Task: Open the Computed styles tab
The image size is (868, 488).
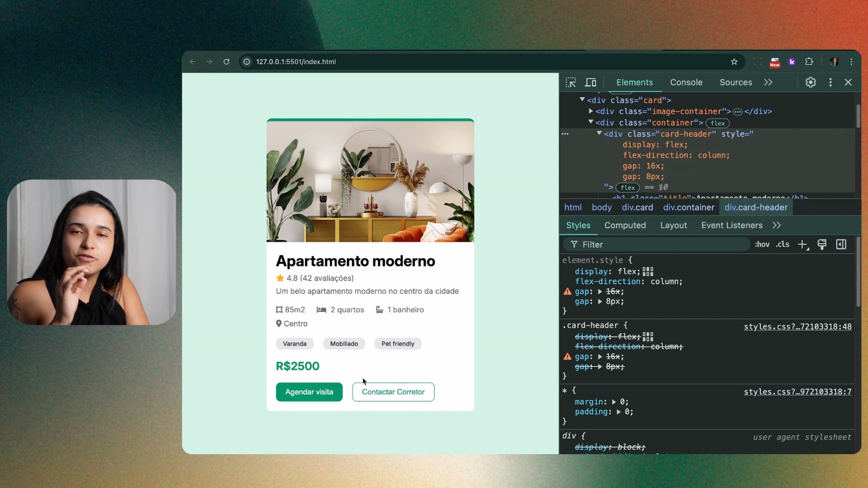Action: pos(625,225)
